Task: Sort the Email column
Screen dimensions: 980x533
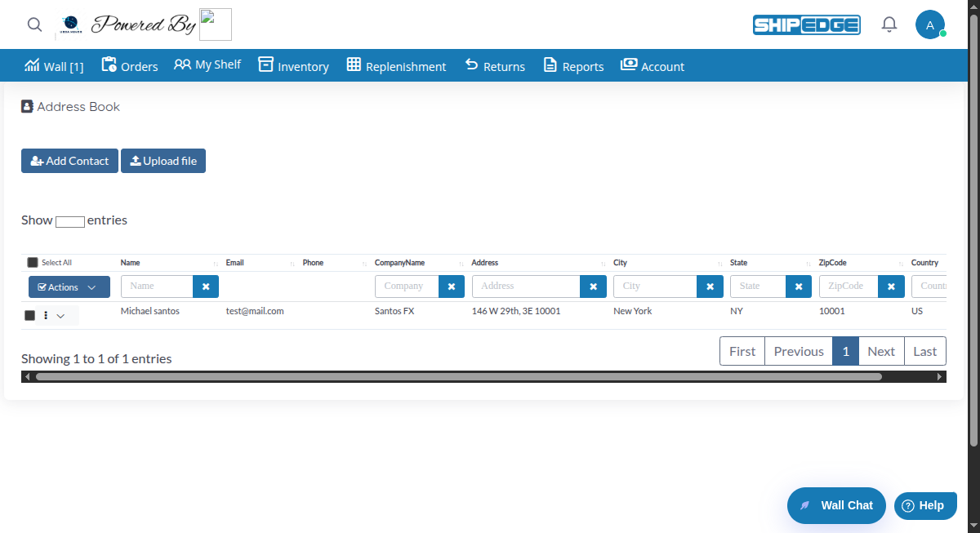Action: (x=234, y=262)
